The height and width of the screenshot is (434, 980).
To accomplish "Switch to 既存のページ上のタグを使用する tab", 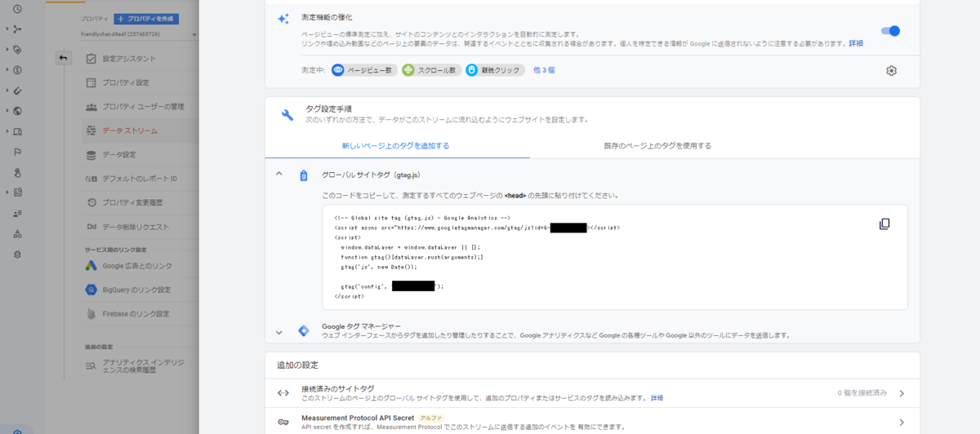I will click(657, 146).
